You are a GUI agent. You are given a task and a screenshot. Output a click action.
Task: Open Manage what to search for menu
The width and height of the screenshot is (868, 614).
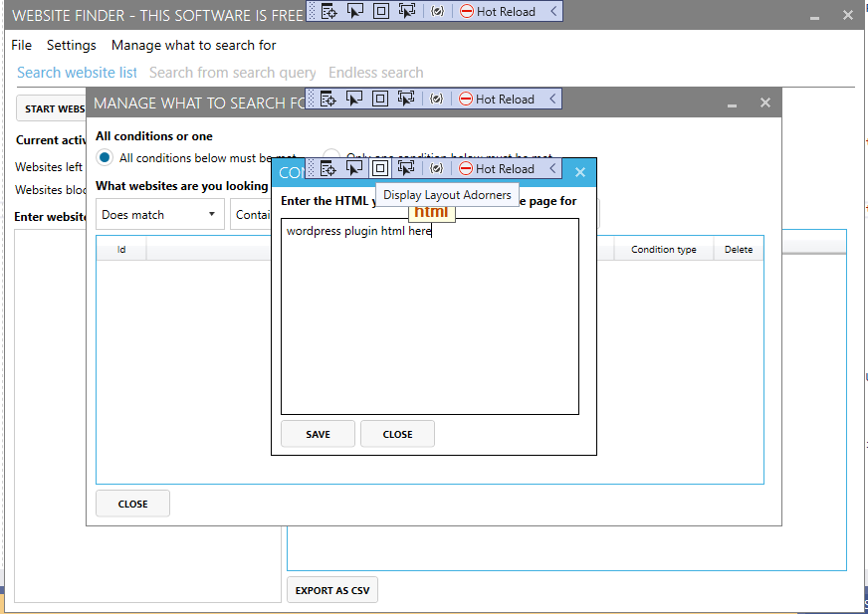tap(193, 45)
